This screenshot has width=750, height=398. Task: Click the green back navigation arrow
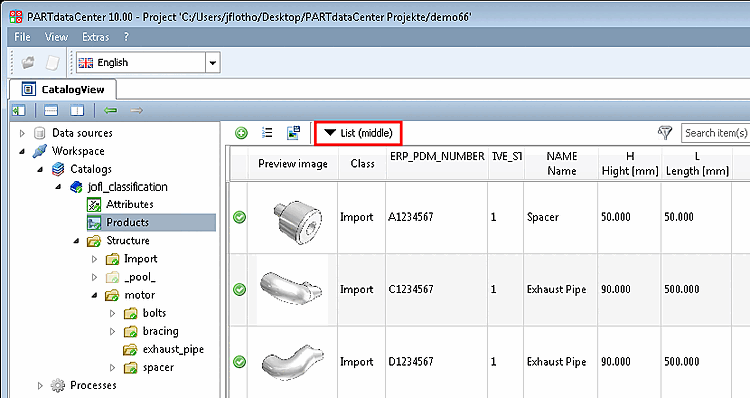(x=110, y=111)
